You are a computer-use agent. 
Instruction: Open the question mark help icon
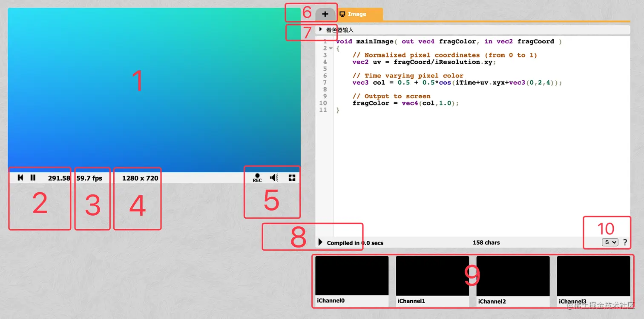[x=625, y=242]
